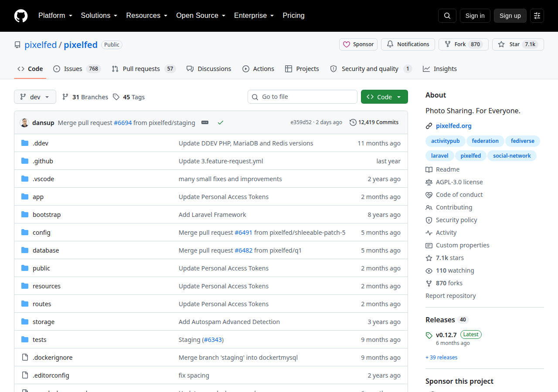The width and height of the screenshot is (558, 392).
Task: Expand the Enterprise menu
Action: [x=254, y=16]
